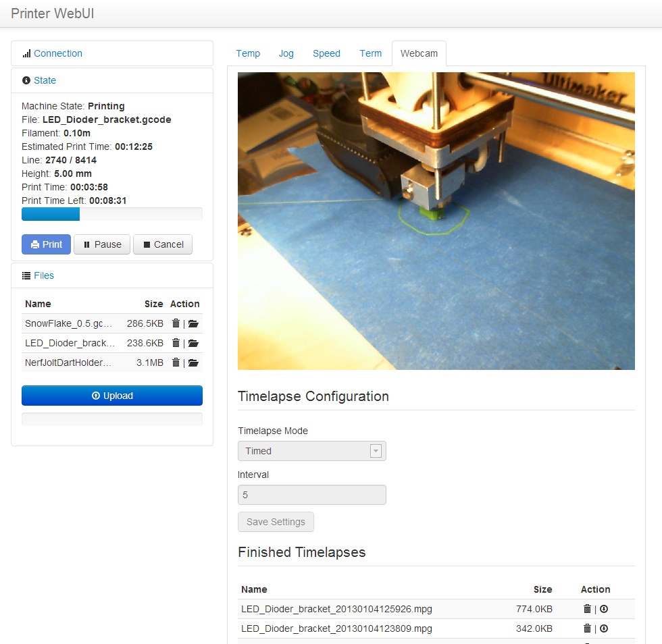Delete timelapse LED_Dioder_bracket_20130104125926.mpg
The image size is (662, 644).
(x=587, y=609)
